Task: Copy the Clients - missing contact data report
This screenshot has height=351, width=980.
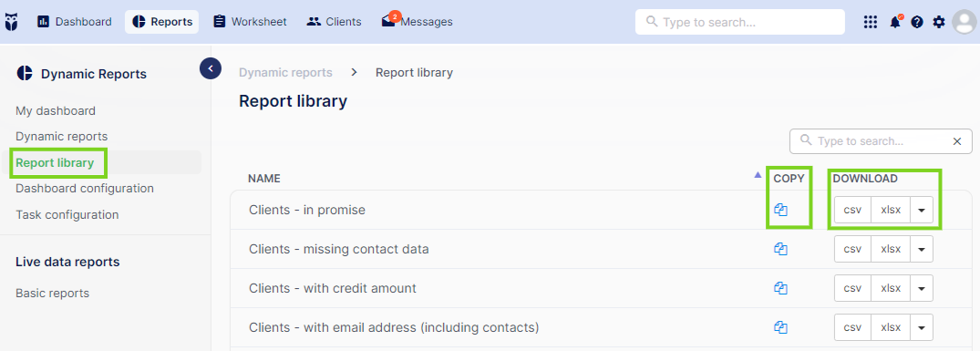Action: (x=780, y=249)
